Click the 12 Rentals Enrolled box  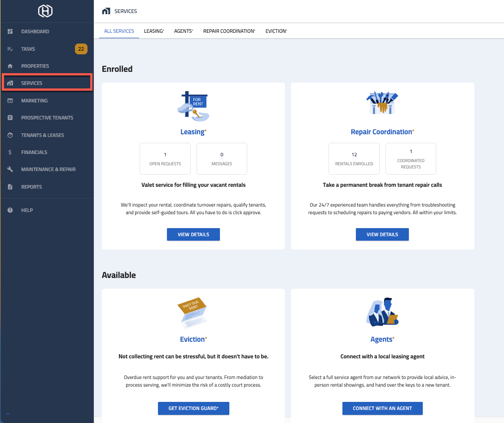pos(354,159)
